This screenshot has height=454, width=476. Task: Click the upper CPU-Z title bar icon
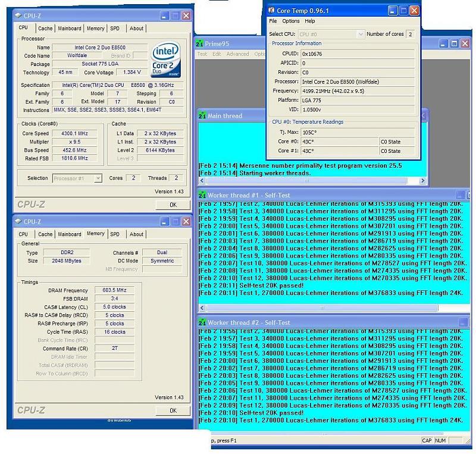(x=18, y=15)
